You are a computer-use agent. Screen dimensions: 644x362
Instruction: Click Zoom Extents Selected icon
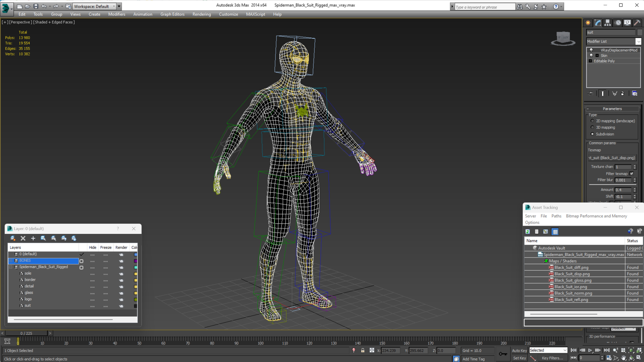pyautogui.click(x=631, y=350)
